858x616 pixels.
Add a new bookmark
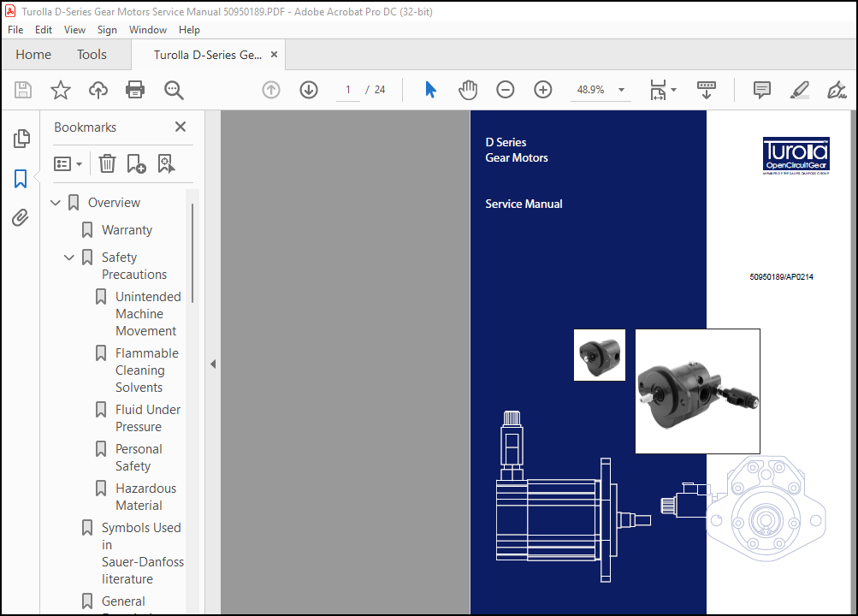pos(136,163)
